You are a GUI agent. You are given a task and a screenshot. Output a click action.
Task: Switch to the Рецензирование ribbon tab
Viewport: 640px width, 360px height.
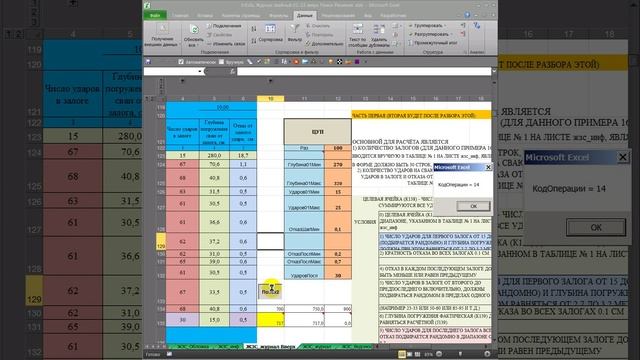[338, 16]
